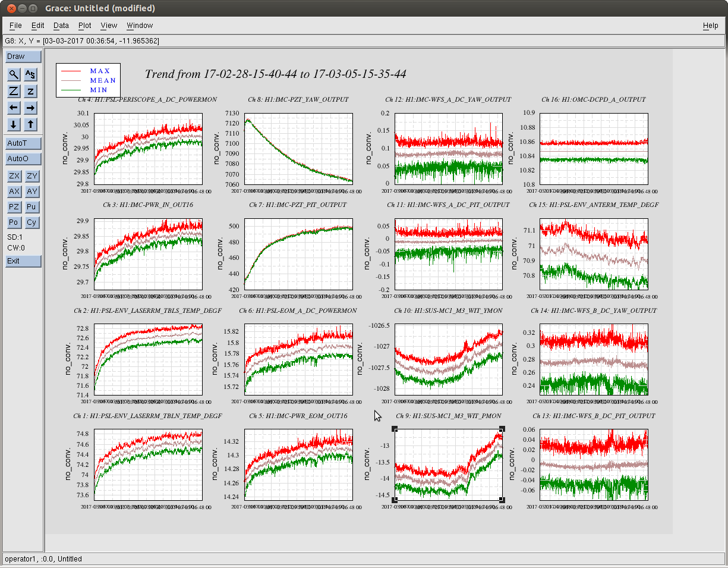The height and width of the screenshot is (568, 728).
Task: Click the ZX zoom-X button
Action: coord(14,175)
